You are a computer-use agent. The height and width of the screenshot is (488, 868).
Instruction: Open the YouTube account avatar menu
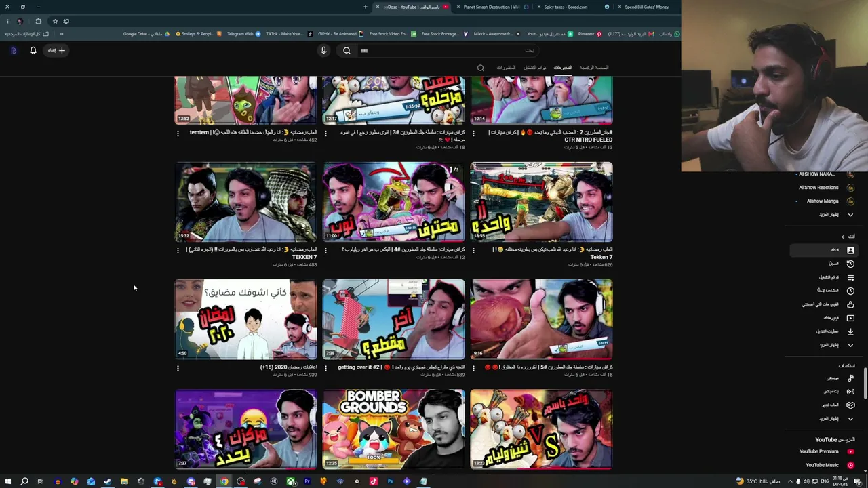[x=13, y=50]
